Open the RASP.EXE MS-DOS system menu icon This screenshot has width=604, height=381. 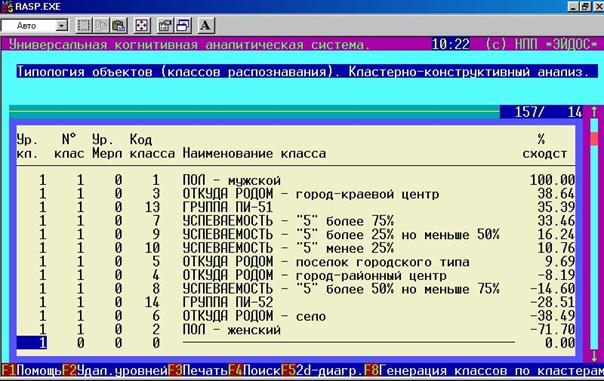pyautogui.click(x=7, y=6)
